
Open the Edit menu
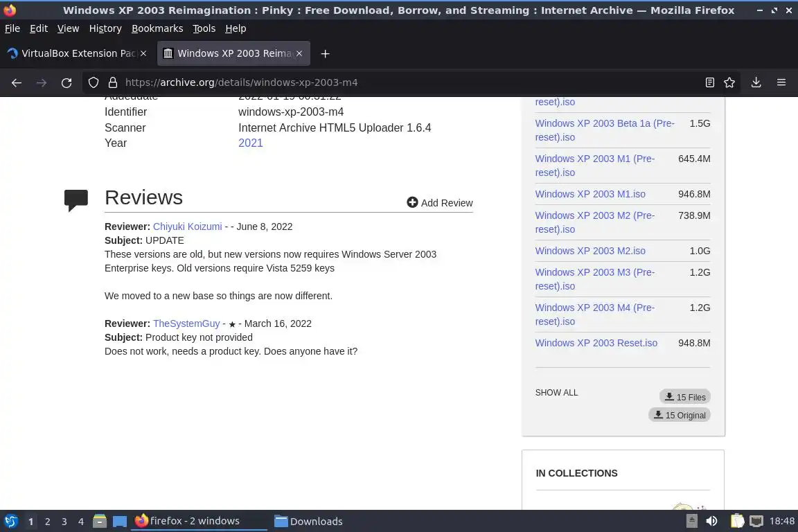point(39,28)
